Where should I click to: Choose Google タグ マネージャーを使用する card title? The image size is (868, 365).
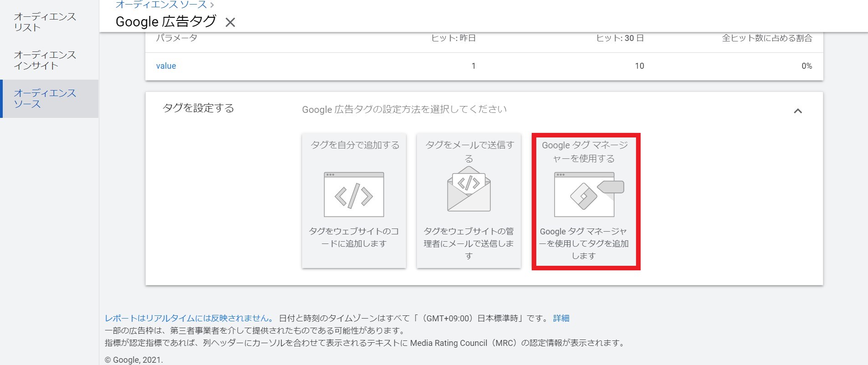585,152
